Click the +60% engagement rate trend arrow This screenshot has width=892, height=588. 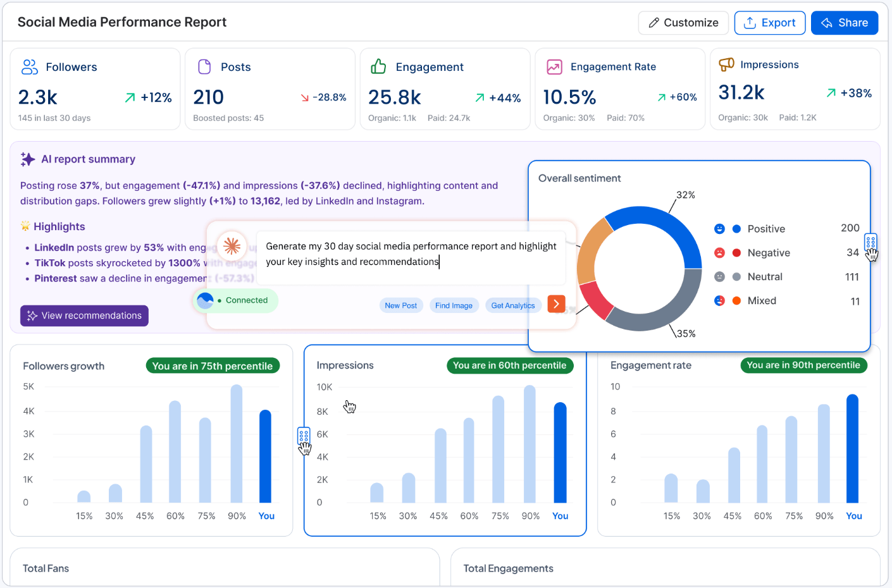click(662, 97)
